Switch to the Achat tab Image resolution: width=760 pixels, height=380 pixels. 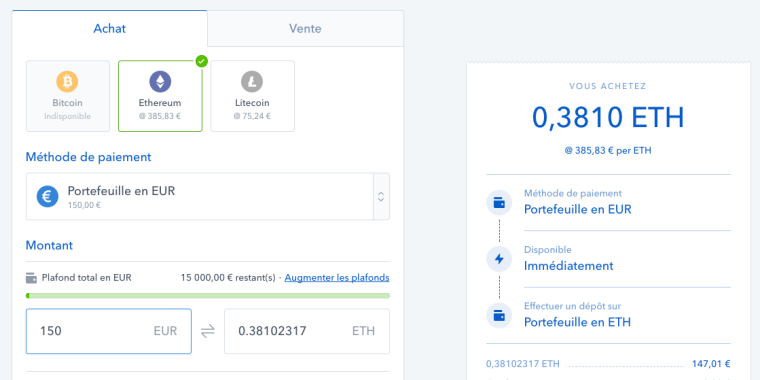coord(110,29)
